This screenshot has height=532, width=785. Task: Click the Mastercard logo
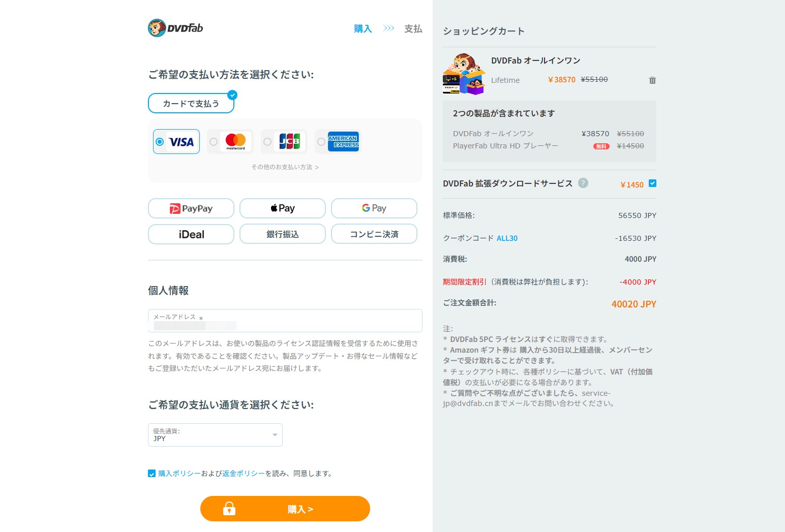coord(235,142)
